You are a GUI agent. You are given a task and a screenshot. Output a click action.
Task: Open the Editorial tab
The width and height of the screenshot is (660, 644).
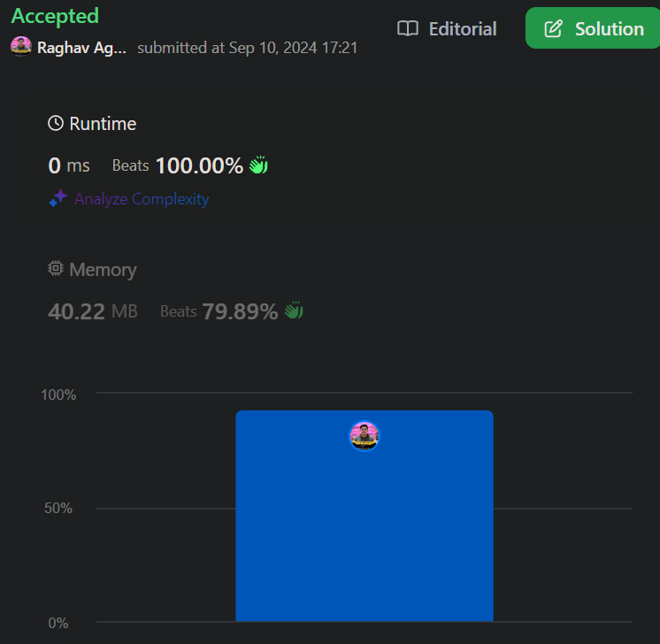point(447,29)
